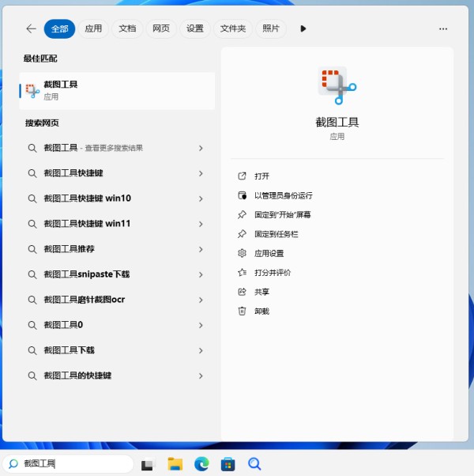Choose 以管理员身份运行 option
This screenshot has height=476, width=474.
[283, 195]
